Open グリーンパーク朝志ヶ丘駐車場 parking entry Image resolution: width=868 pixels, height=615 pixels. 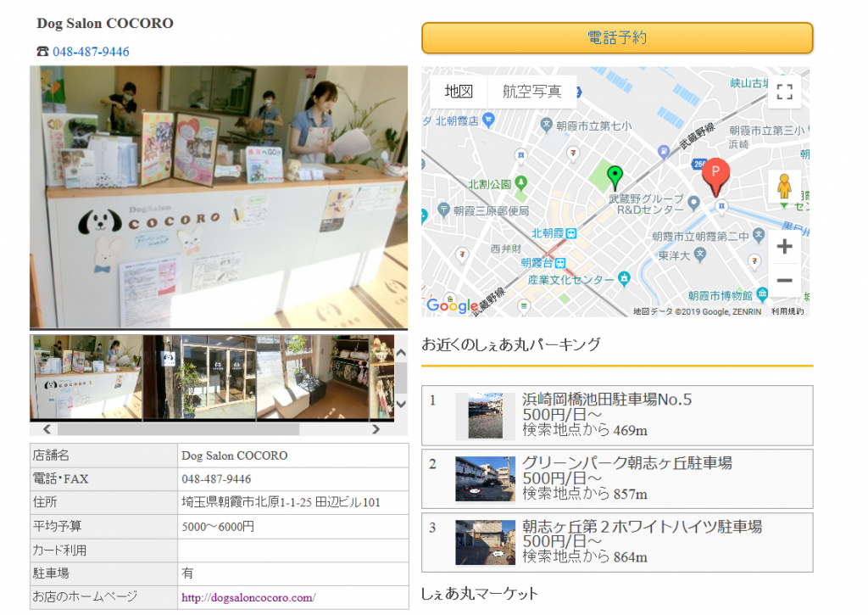click(617, 478)
